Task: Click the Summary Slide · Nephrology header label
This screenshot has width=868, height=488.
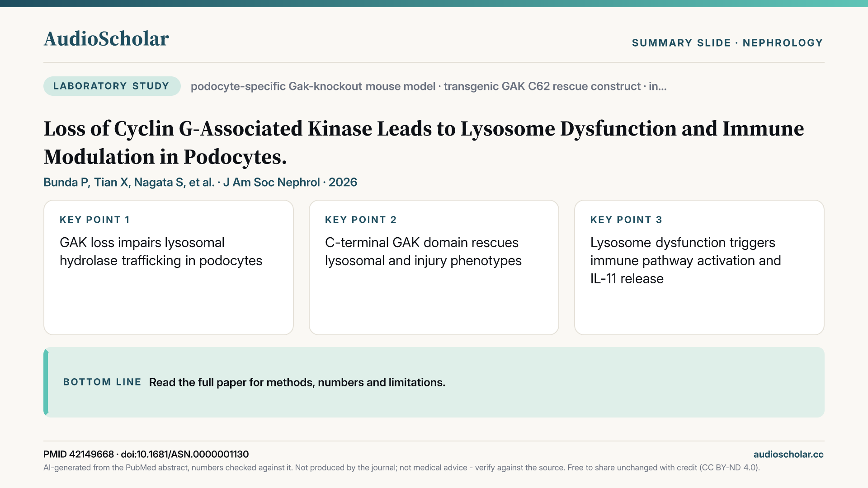Action: (x=727, y=43)
